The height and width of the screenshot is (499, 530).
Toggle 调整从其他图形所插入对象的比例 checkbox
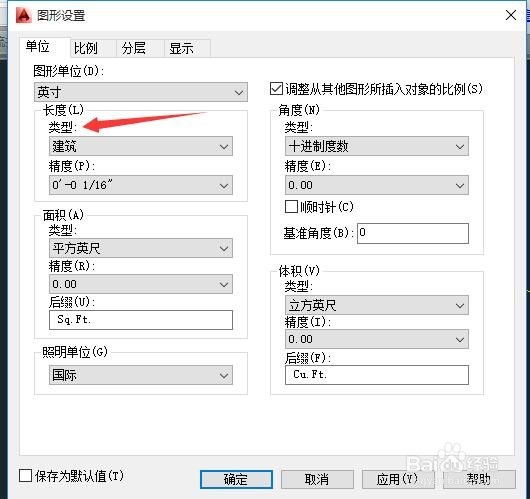[x=276, y=89]
